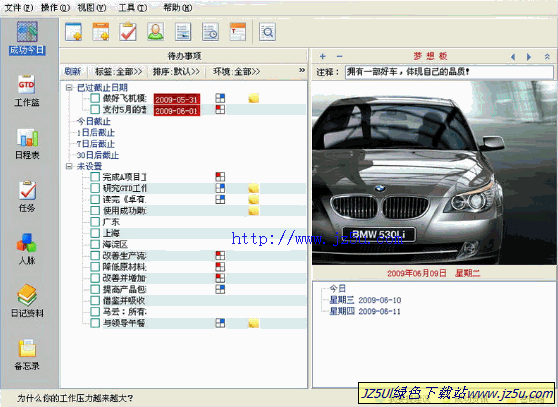Screen dimensions: 558x407
Task: Open the 工具(T) menu
Action: click(x=133, y=8)
